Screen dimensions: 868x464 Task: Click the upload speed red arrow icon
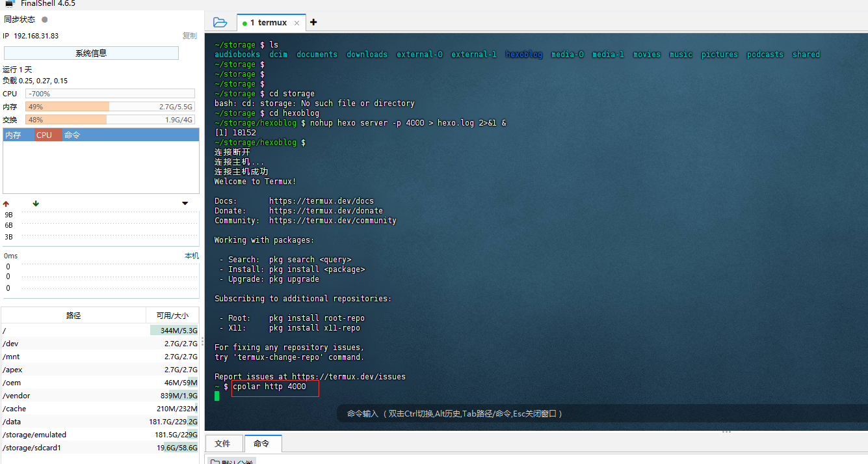7,204
